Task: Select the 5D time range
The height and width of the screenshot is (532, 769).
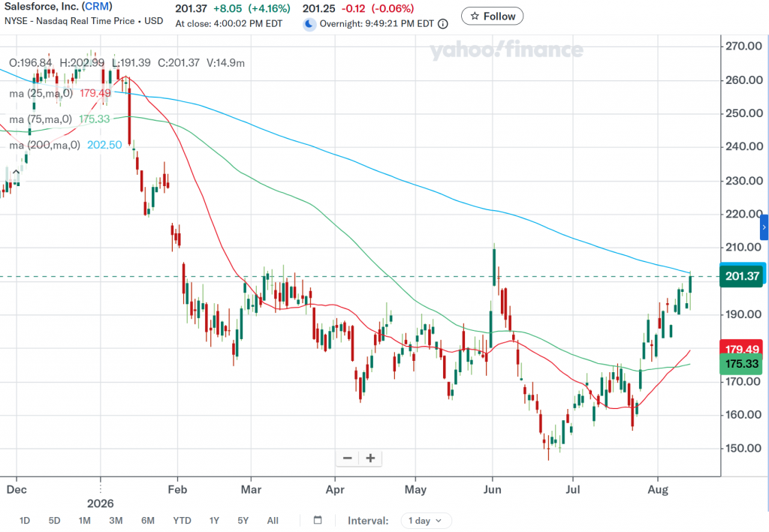Action: pyautogui.click(x=54, y=520)
